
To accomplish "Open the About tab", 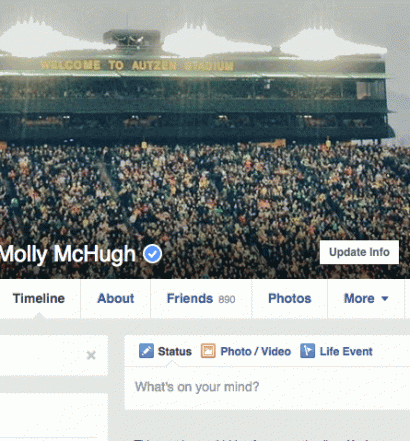I will tap(116, 298).
